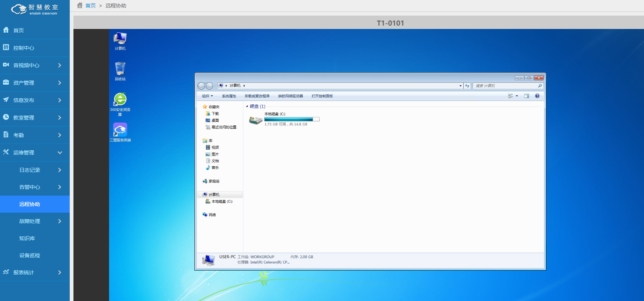Select 知识库 in the sidebar
This screenshot has width=644, height=301.
27,238
